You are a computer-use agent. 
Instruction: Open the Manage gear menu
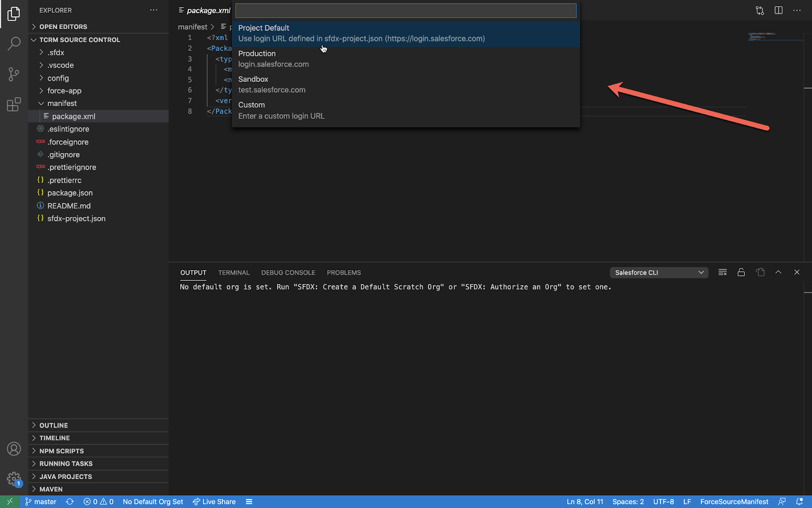click(x=14, y=479)
